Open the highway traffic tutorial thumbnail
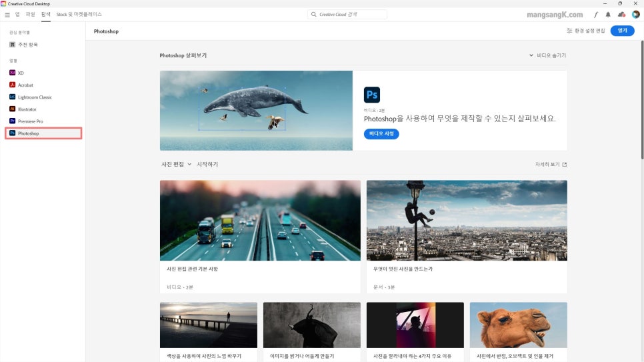Image resolution: width=644 pixels, height=362 pixels. [x=261, y=220]
